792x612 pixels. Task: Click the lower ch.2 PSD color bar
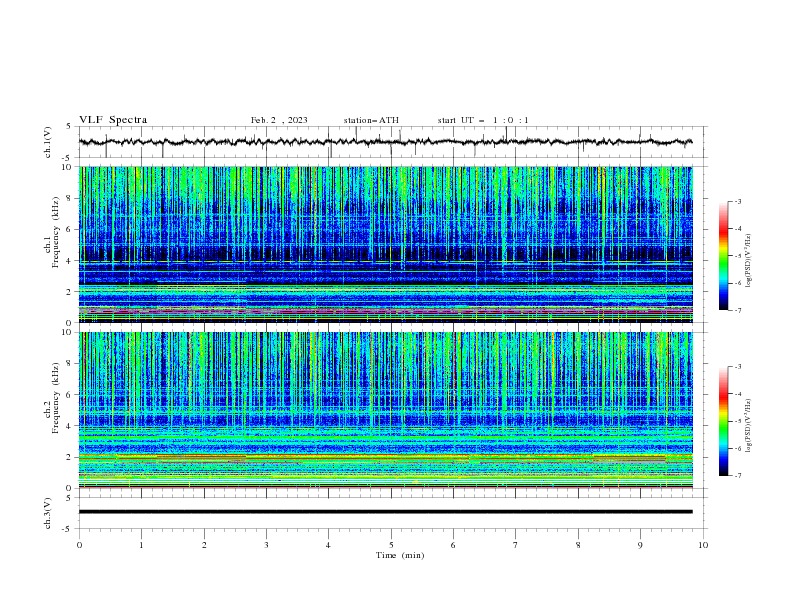pyautogui.click(x=723, y=421)
